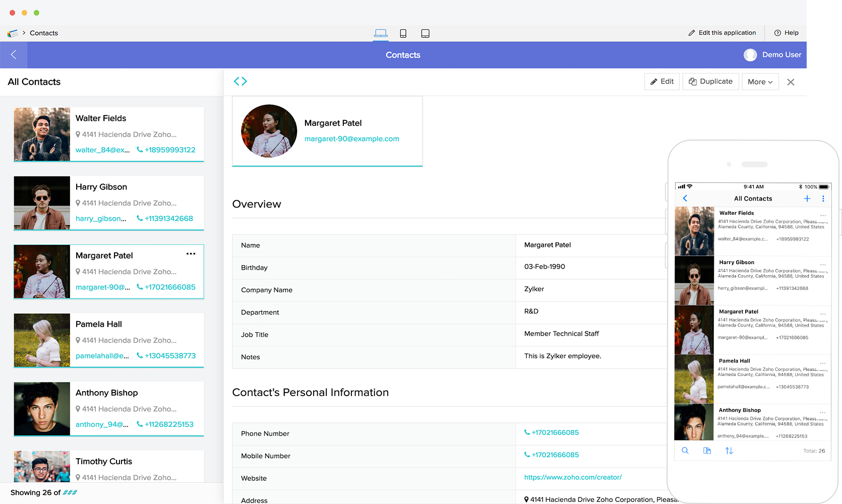The height and width of the screenshot is (504, 842).
Task: Click Edit this application link
Action: point(722,33)
